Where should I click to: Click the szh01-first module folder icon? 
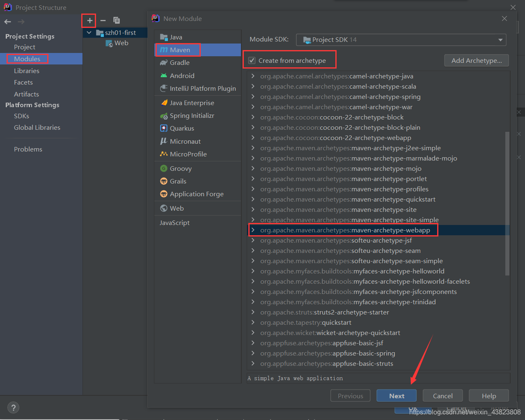(x=100, y=32)
